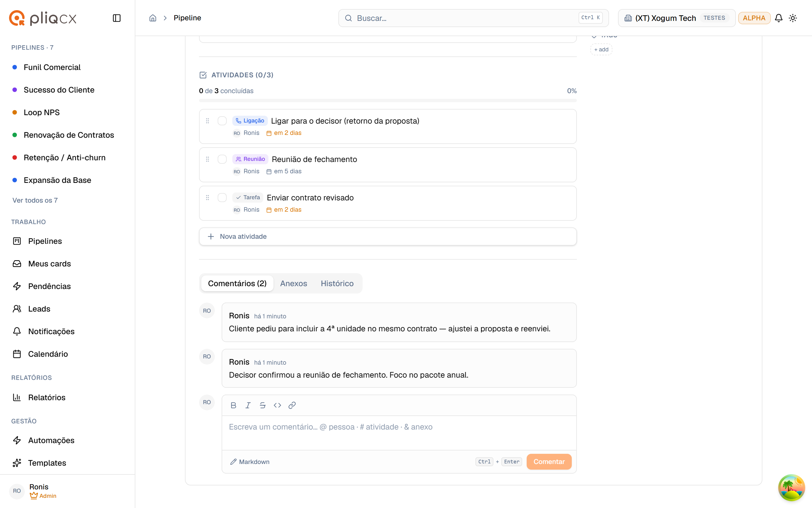Viewport: 812px width, 508px height.
Task: Switch to Comentários (2) tab
Action: pos(237,283)
